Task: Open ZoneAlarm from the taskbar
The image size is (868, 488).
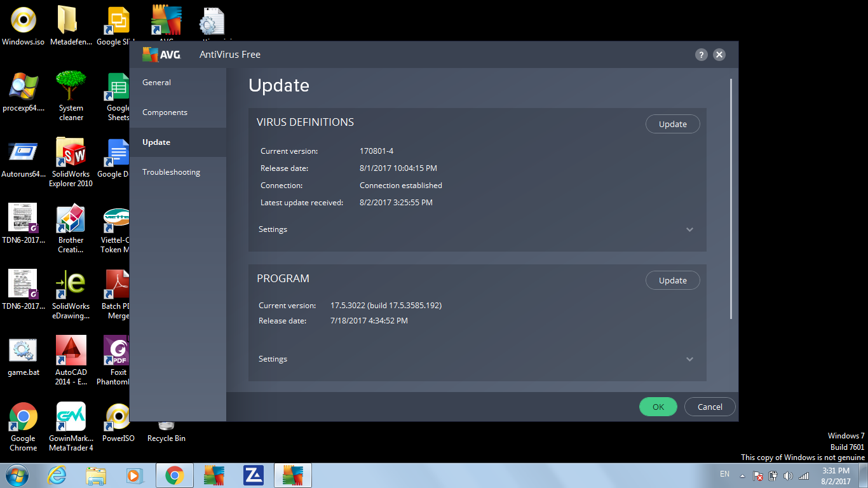Action: pos(254,475)
